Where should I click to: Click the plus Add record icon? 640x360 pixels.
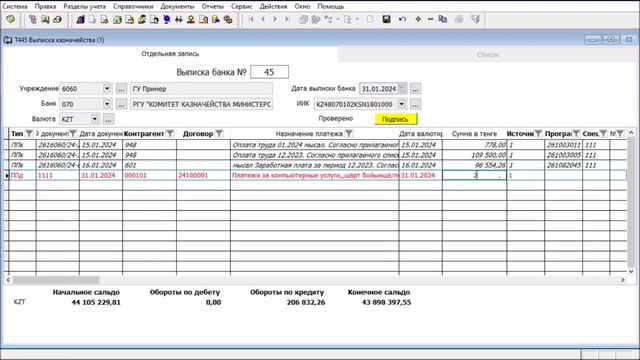click(418, 19)
